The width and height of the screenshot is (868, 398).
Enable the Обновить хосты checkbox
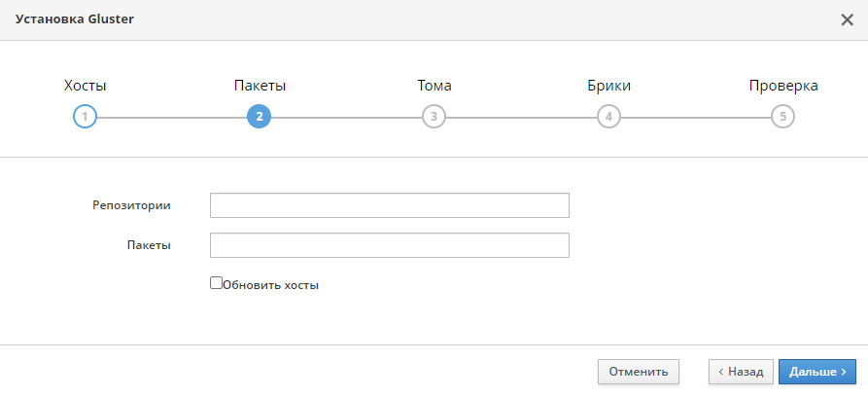coord(216,283)
